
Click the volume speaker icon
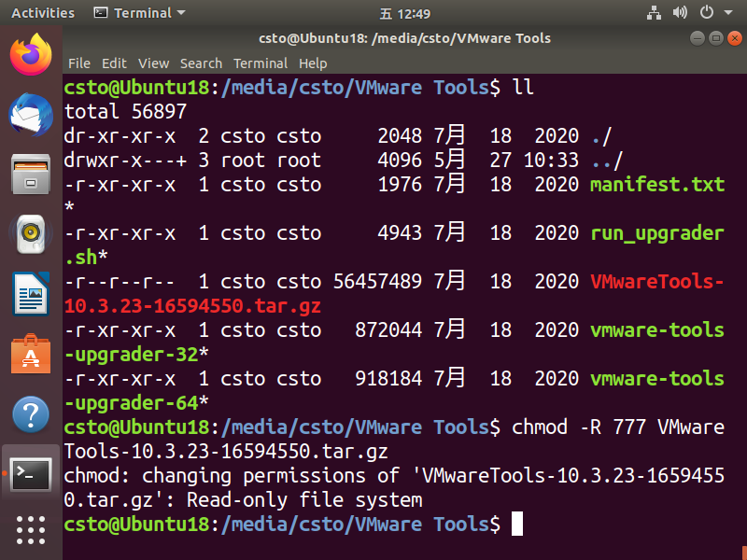click(x=680, y=12)
